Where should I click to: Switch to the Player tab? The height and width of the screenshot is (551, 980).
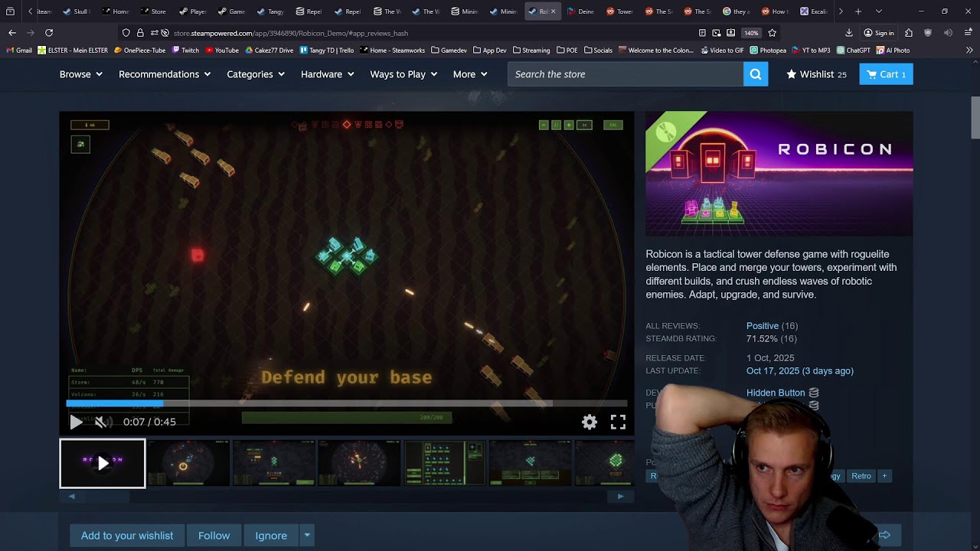click(x=192, y=11)
